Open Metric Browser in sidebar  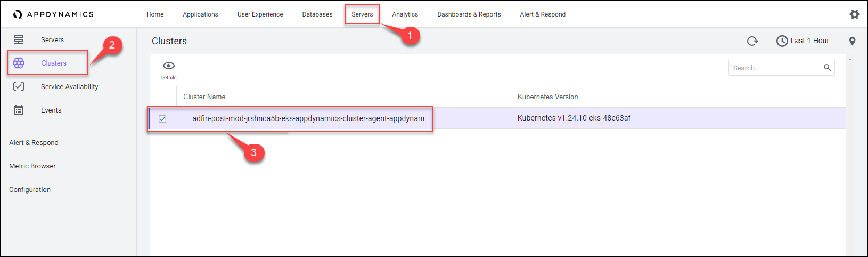[x=32, y=166]
